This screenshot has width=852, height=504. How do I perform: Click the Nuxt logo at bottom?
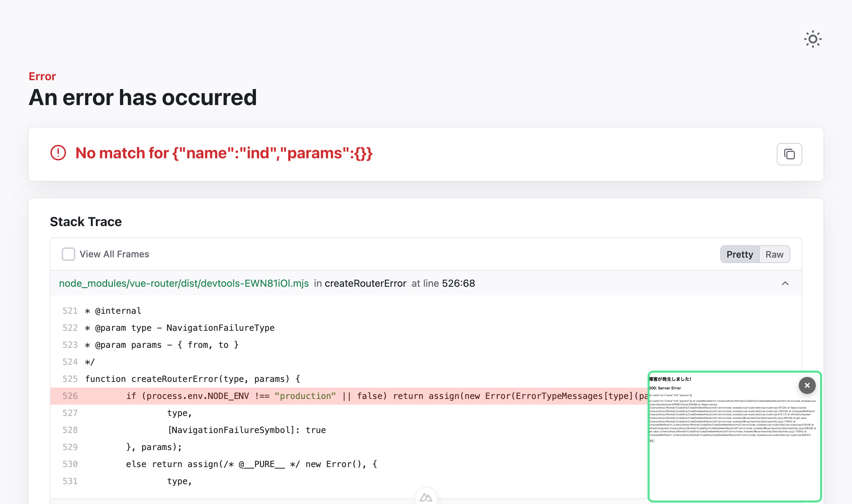click(426, 497)
